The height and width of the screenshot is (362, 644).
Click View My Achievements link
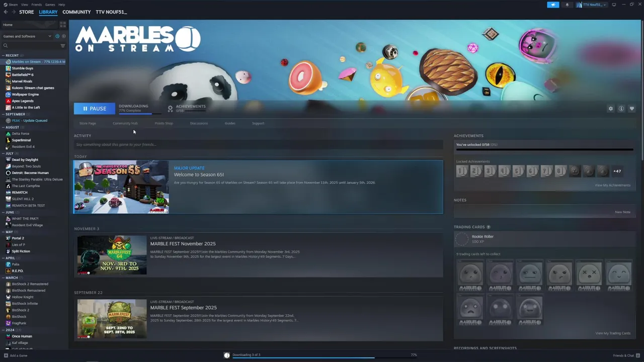[x=613, y=185]
